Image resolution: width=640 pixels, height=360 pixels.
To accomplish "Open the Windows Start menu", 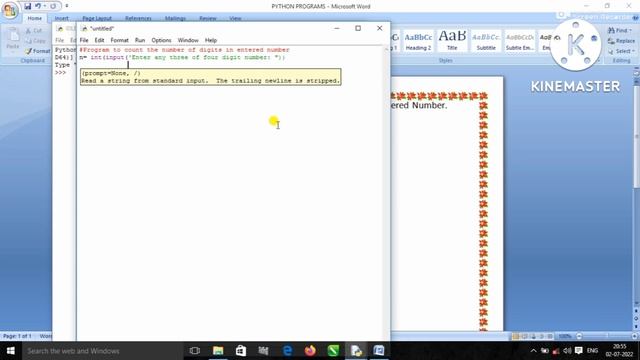I will pyautogui.click(x=11, y=351).
